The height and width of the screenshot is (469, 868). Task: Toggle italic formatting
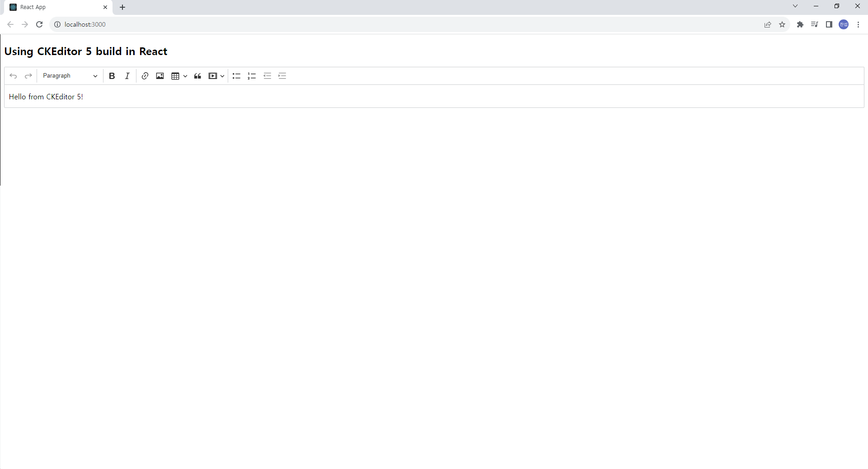click(127, 76)
